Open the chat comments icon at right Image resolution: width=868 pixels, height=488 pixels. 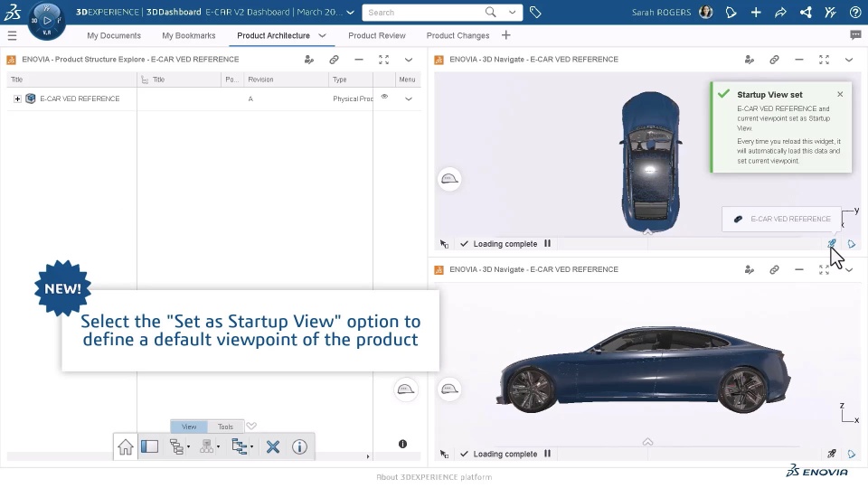[855, 35]
